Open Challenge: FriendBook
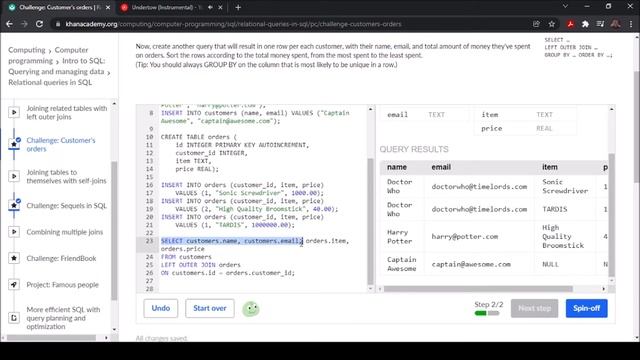 point(61,258)
